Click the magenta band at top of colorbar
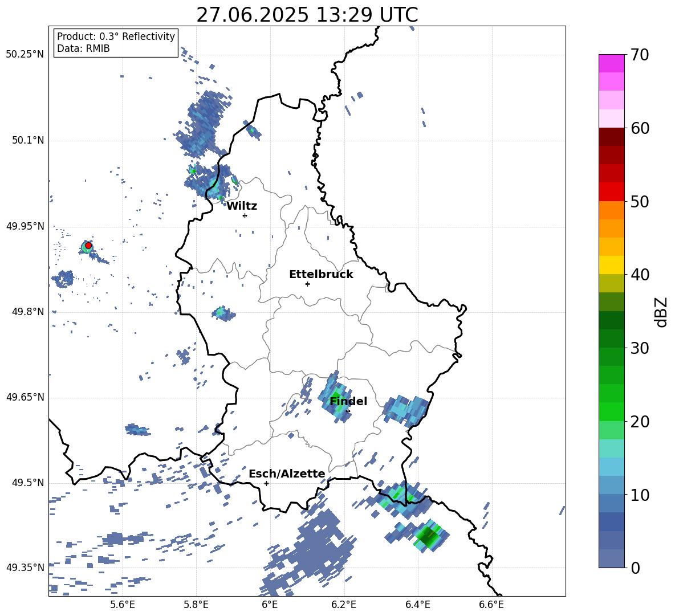 point(611,63)
